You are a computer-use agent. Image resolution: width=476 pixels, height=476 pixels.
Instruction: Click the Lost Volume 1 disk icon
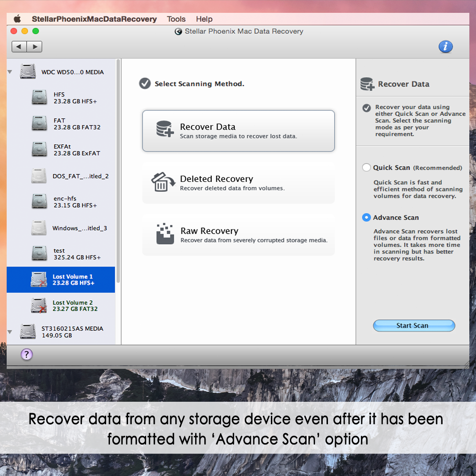39,279
